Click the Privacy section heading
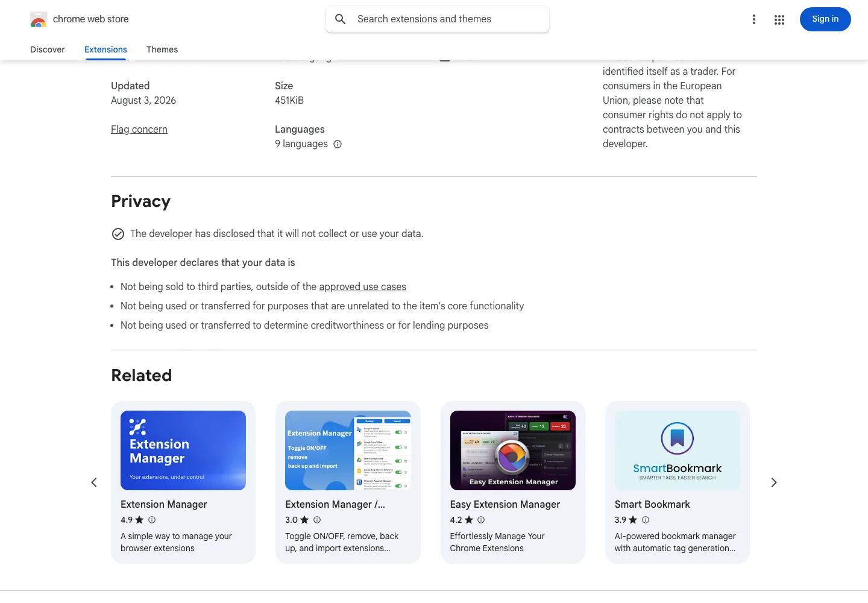This screenshot has height=603, width=868. pyautogui.click(x=141, y=201)
